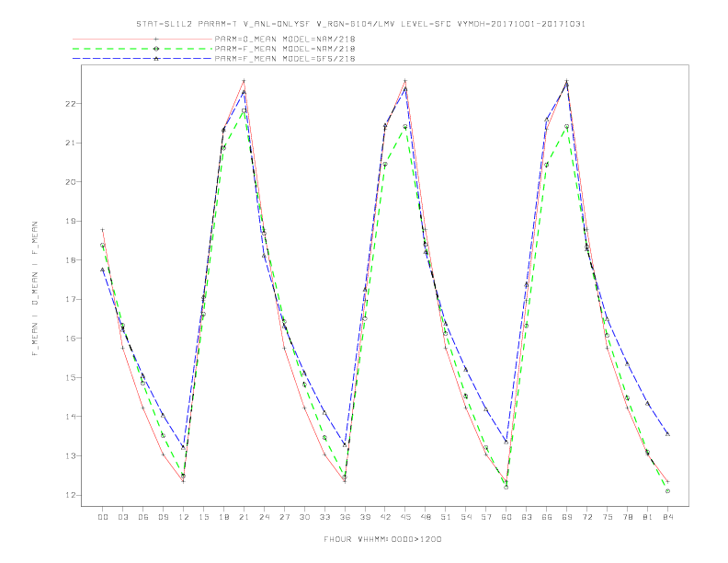Screen dimensions: 728x563
Task: Click the x-axis forecast hour label 60
Action: 506,517
